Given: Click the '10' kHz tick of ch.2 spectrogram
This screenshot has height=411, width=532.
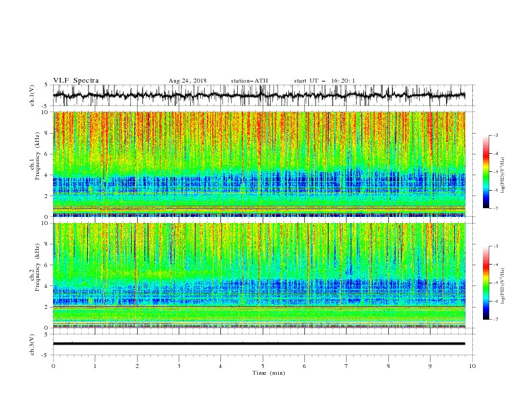Looking at the screenshot, I should tap(46, 223).
